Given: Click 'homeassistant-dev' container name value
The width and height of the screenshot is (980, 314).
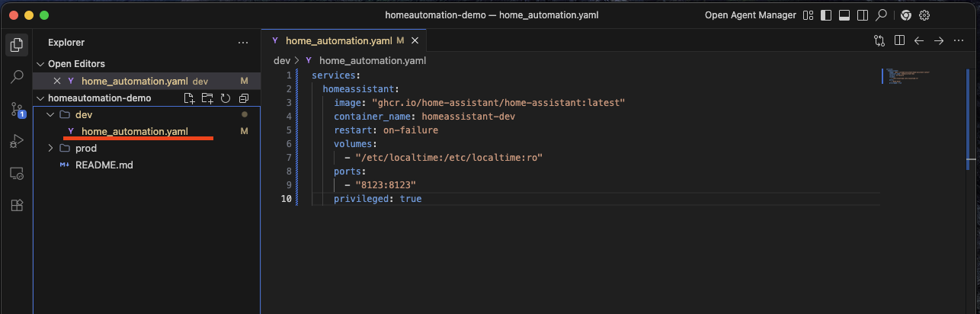Looking at the screenshot, I should [x=468, y=117].
